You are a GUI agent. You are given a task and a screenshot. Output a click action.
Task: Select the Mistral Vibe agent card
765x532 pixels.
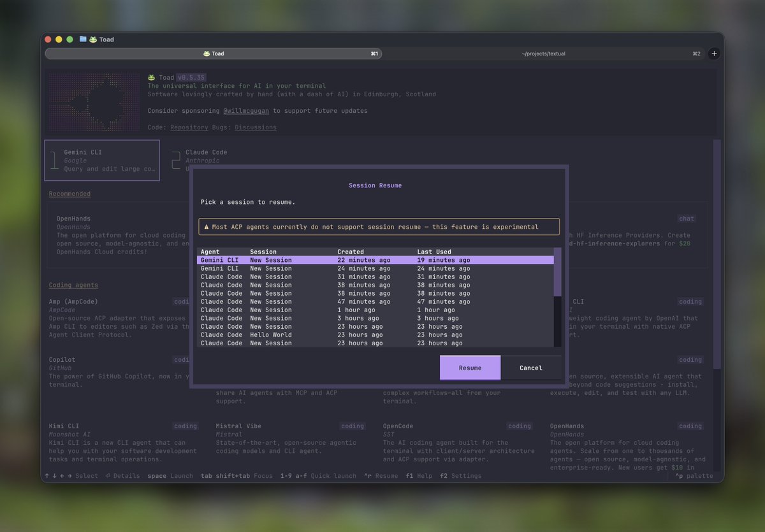[290, 439]
